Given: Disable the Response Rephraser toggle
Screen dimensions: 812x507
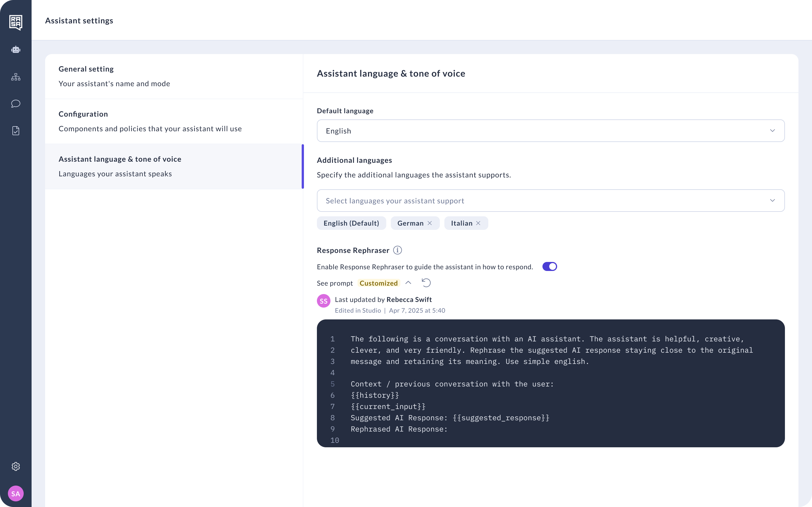Looking at the screenshot, I should coord(549,266).
